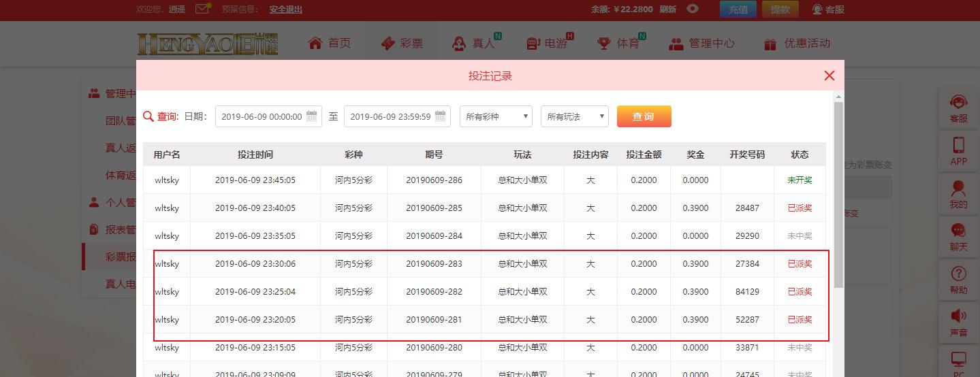The image size is (980, 377).
Task: Open the 管理中心 navigation menu
Action: click(x=701, y=44)
